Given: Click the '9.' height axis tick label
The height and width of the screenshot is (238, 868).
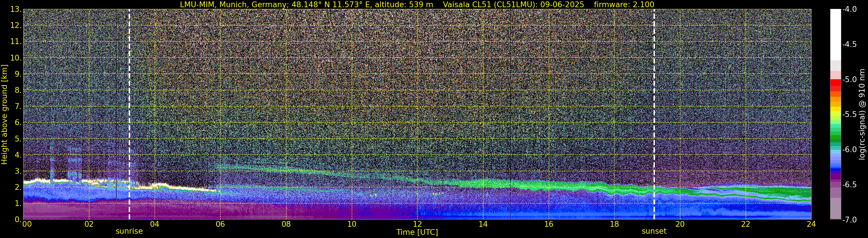Looking at the screenshot, I should point(18,74).
